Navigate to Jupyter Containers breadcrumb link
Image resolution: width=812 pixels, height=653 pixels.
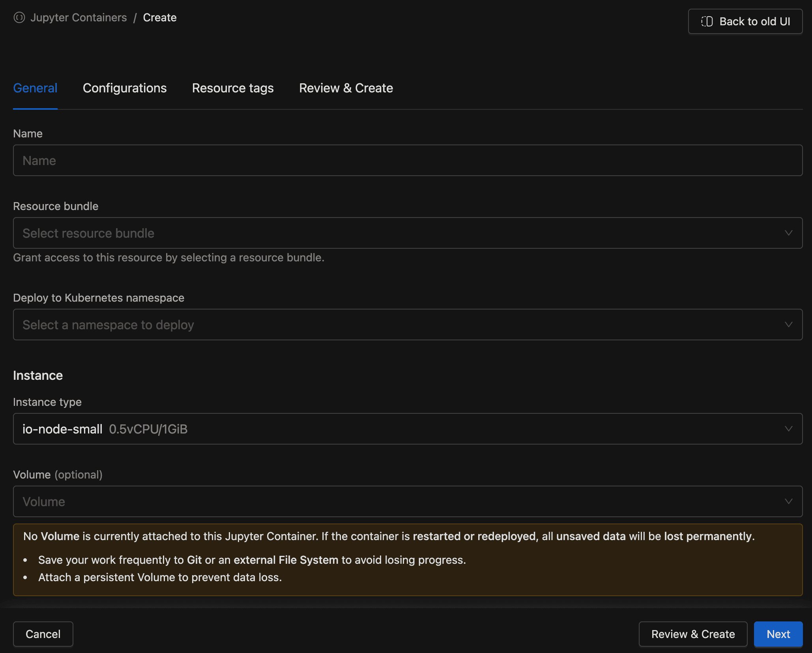coord(79,18)
